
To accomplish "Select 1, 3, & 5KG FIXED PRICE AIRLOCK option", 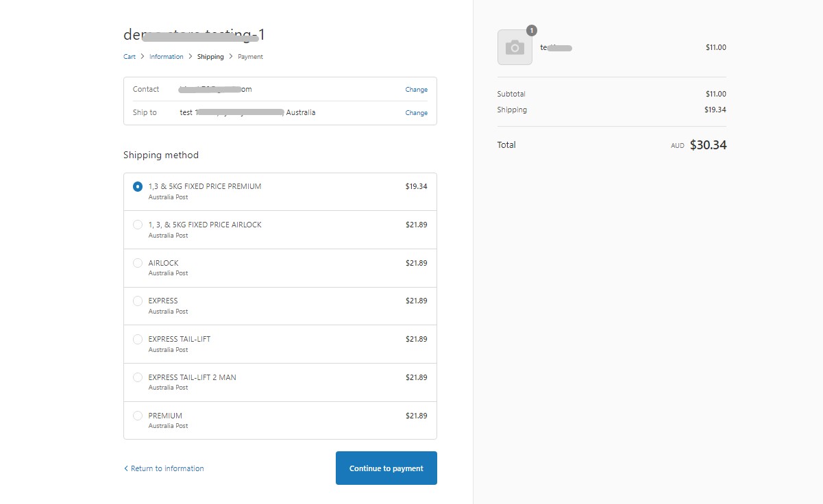I will tap(138, 225).
